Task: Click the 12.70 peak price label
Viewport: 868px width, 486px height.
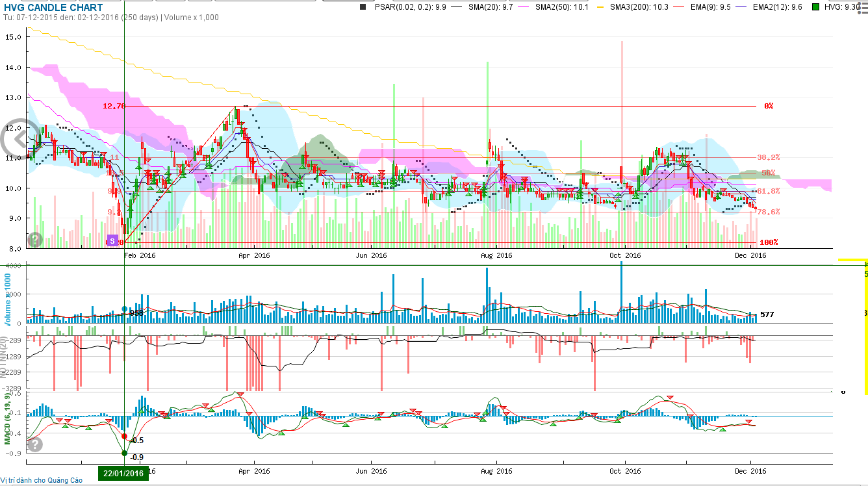Action: click(114, 106)
